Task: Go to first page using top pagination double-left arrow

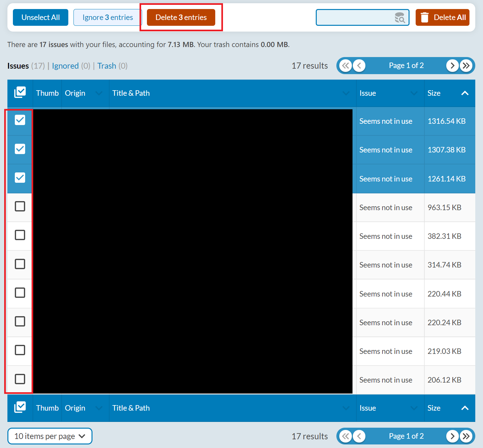Action: point(346,66)
